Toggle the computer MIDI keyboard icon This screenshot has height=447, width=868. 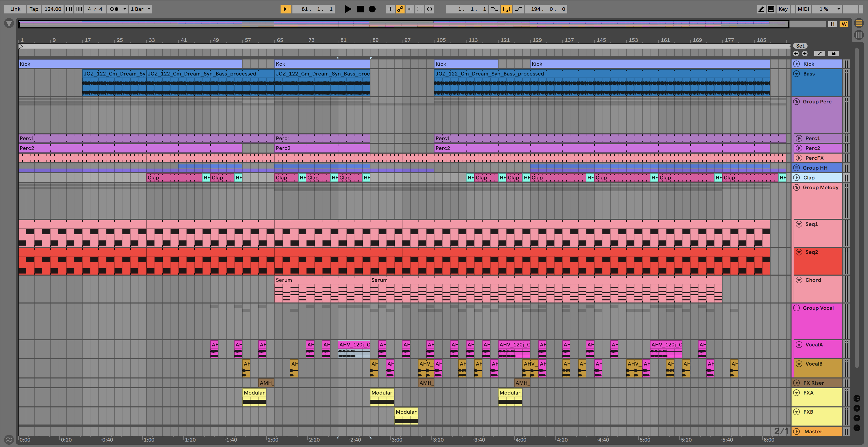pos(771,9)
